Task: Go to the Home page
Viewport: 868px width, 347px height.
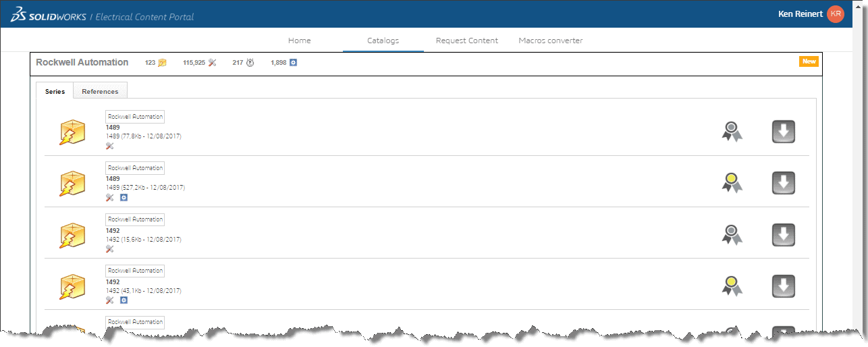Action: pyautogui.click(x=299, y=41)
